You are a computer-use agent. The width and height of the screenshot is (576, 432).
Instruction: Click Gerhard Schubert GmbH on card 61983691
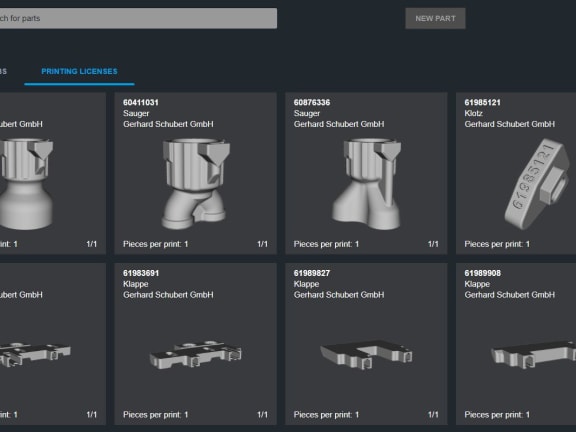(x=168, y=295)
